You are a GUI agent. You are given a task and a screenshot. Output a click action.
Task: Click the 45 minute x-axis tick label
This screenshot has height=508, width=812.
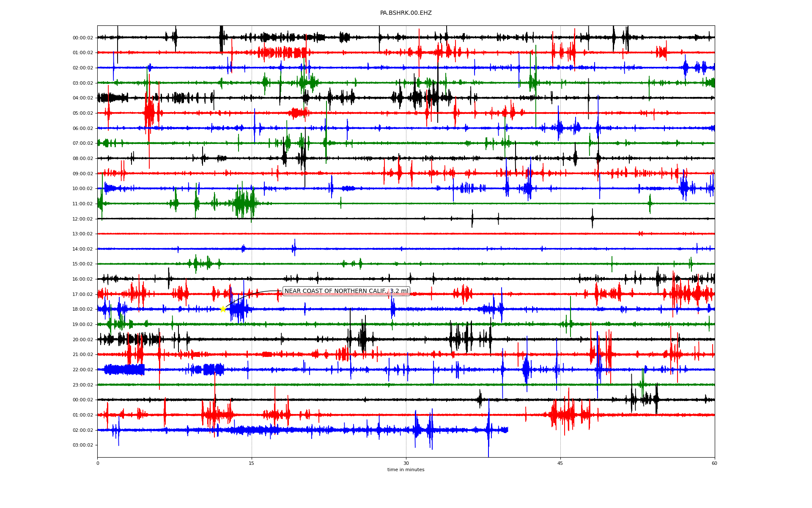coord(560,464)
